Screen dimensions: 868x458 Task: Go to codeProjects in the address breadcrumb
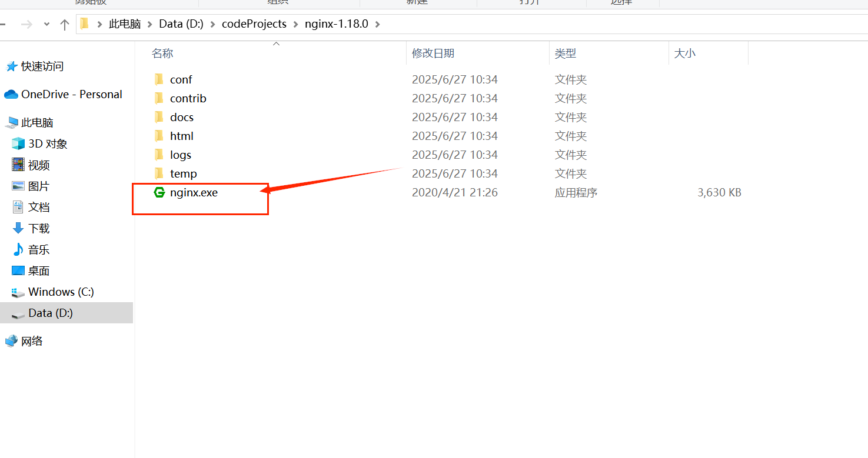click(x=254, y=24)
